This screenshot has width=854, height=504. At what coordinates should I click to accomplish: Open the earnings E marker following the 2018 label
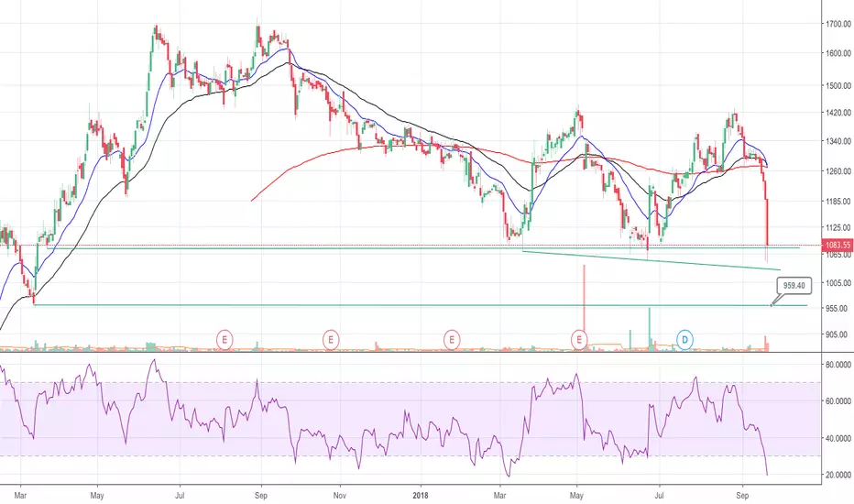[x=452, y=340]
